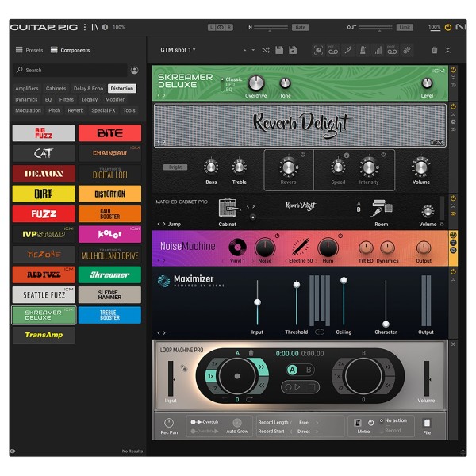Open the sidebar focus/capture icon in toolbar
This screenshot has height=476, width=476.
318,50
